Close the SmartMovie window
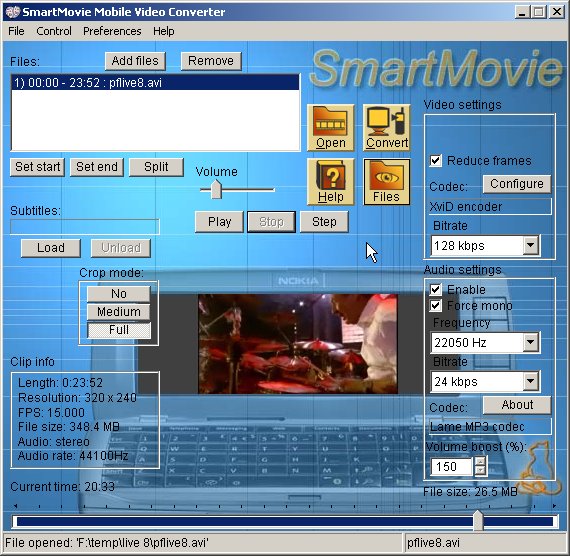The height and width of the screenshot is (556, 570). 557,12
